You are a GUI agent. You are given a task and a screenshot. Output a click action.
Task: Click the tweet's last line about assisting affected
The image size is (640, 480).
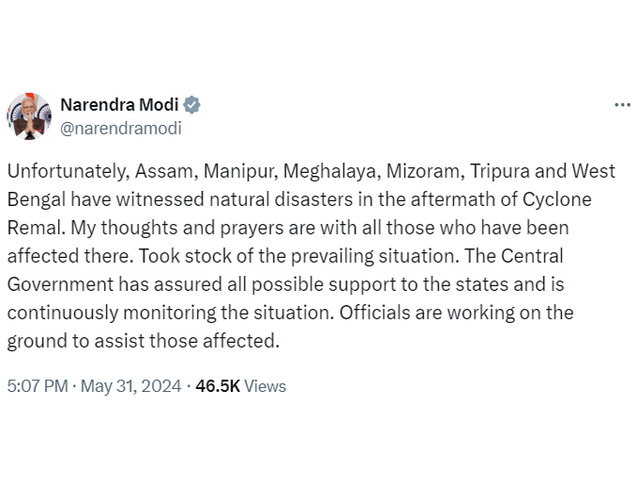tap(143, 341)
